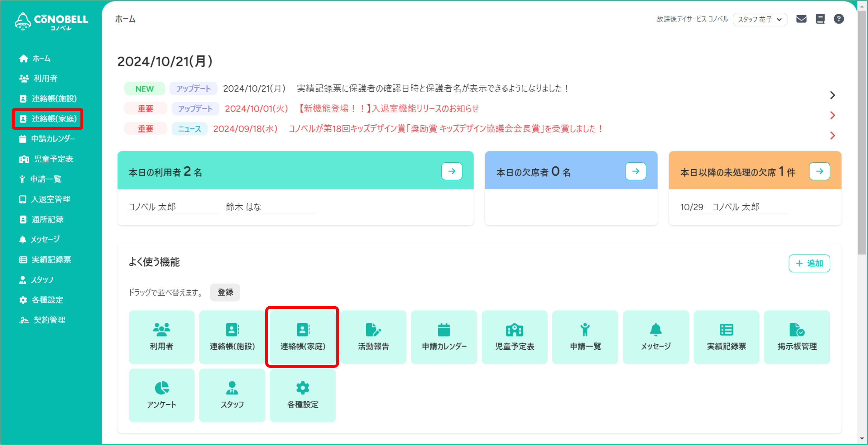Click the 10/29 コノベル 太郎 absence entry
This screenshot has width=868, height=445.
[720, 207]
